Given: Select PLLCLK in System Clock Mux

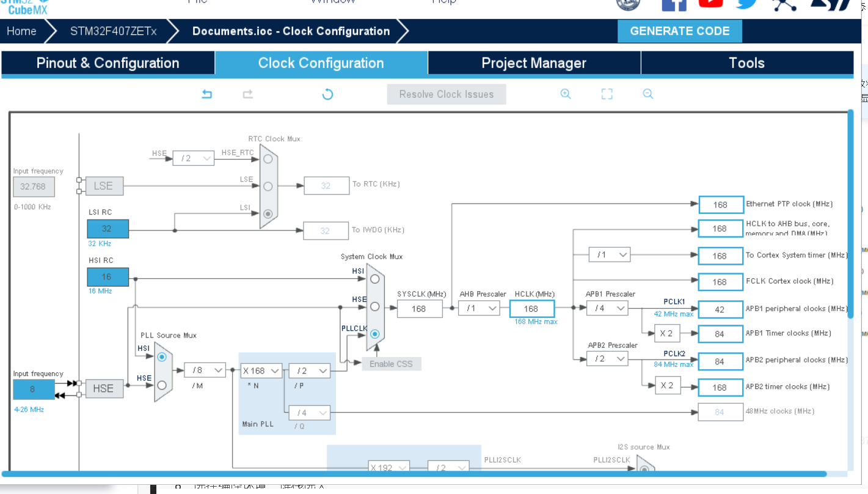Looking at the screenshot, I should click(x=374, y=334).
